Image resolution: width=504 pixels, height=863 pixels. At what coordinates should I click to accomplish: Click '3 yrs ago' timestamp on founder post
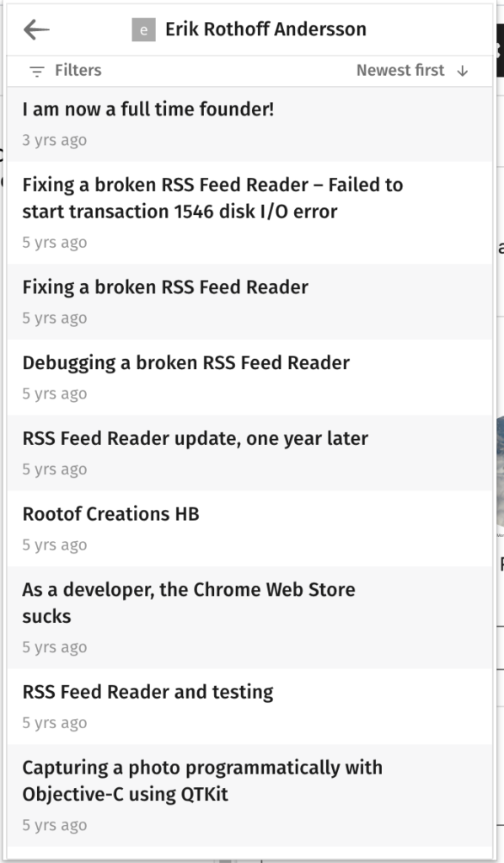(x=55, y=141)
